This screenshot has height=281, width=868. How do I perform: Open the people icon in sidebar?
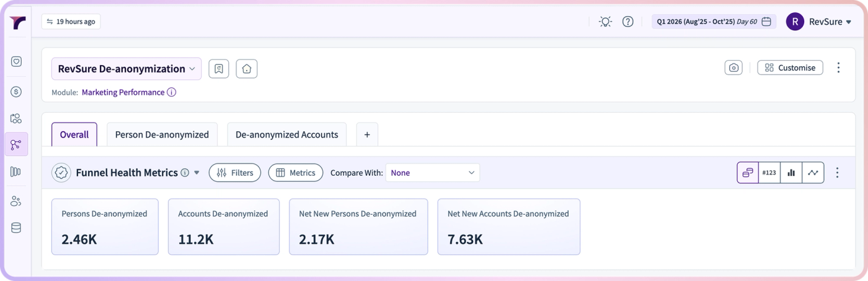click(x=16, y=201)
